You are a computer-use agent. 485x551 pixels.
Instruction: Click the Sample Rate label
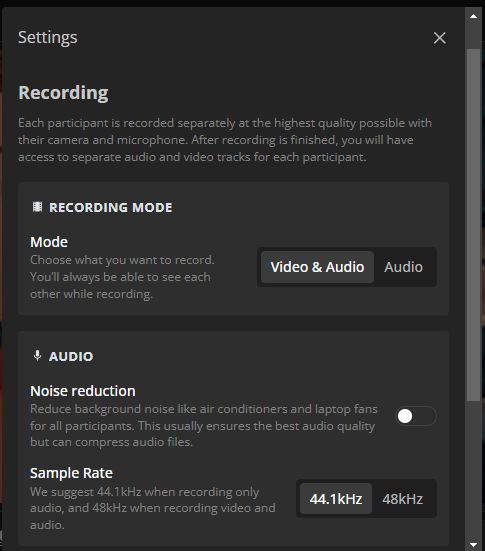pos(71,473)
